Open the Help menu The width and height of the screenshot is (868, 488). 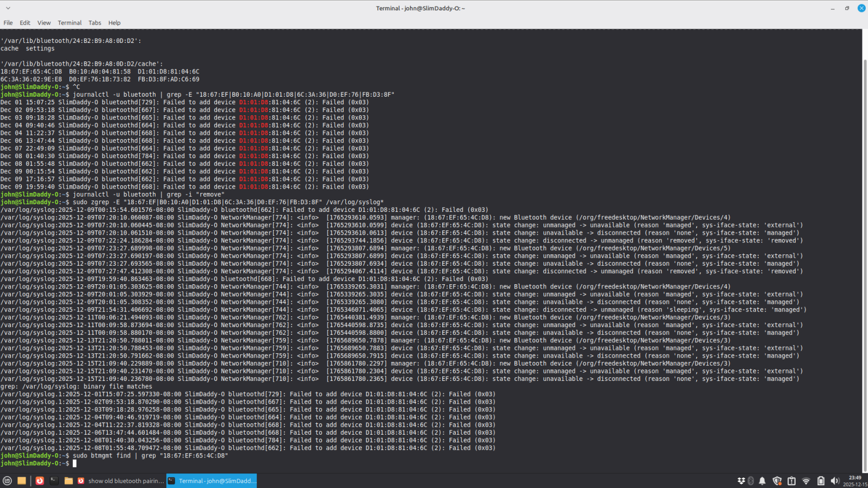114,23
